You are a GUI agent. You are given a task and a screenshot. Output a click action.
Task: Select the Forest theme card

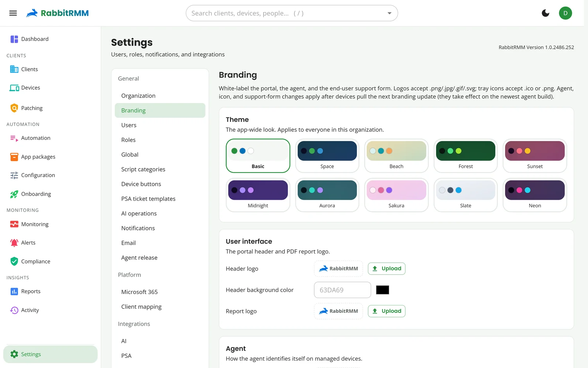click(466, 156)
